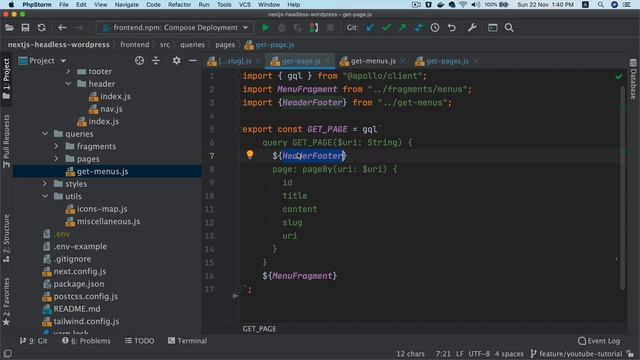Run with coverage icon
The height and width of the screenshot is (360, 640).
[298, 28]
